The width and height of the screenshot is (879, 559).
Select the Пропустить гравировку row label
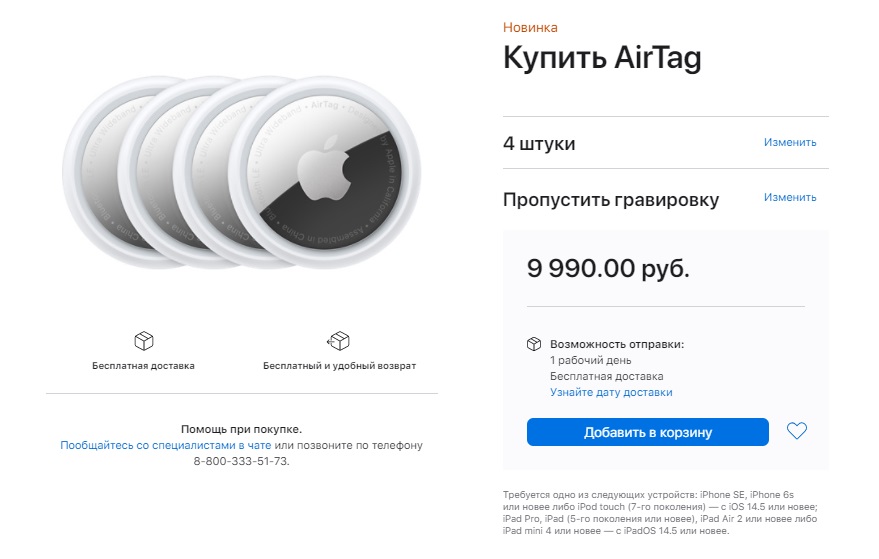click(610, 199)
